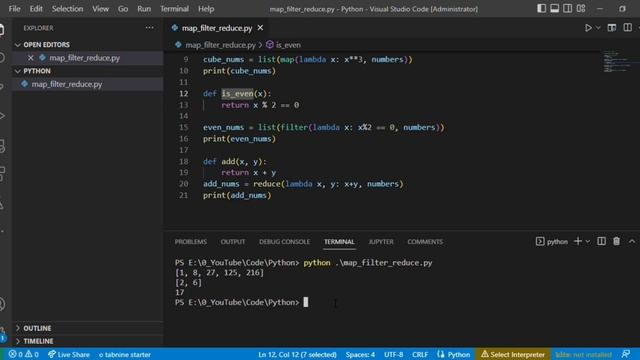Click map_filter_reduce.py in the breadcrumb
The image size is (640, 360).
220,45
